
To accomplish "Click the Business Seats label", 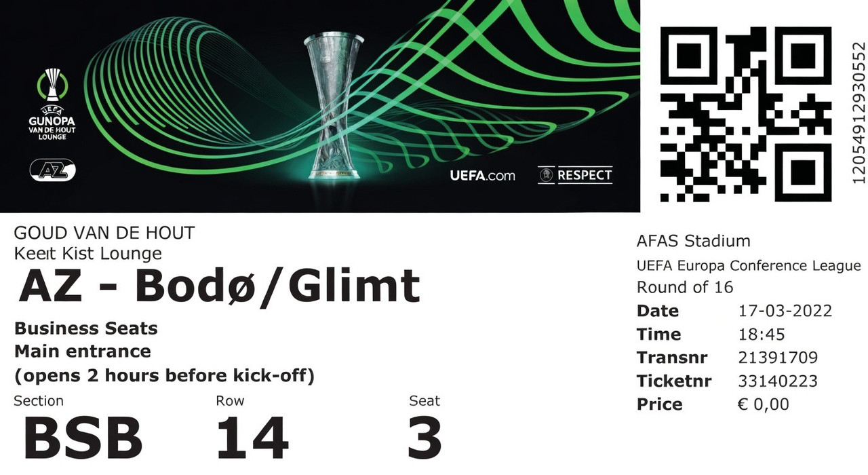I will (86, 328).
